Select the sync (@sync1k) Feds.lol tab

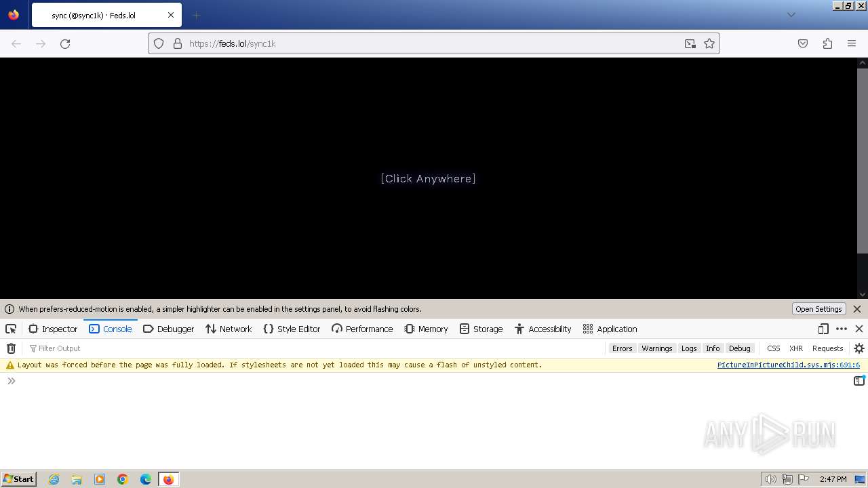click(x=106, y=15)
